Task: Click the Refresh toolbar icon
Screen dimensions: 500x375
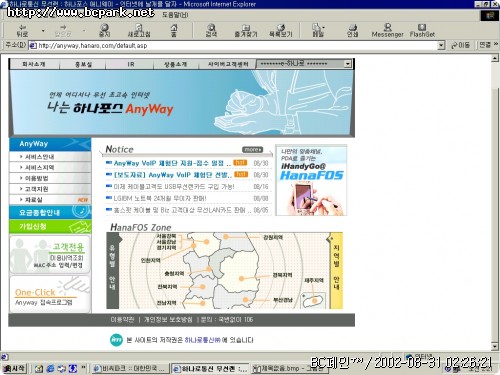Action: (x=139, y=30)
